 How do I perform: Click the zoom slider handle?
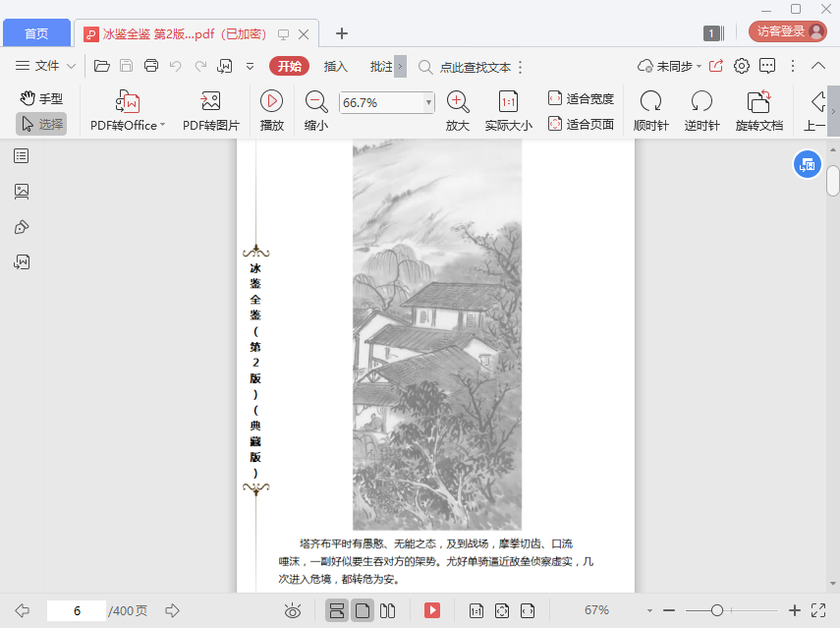[x=717, y=610]
